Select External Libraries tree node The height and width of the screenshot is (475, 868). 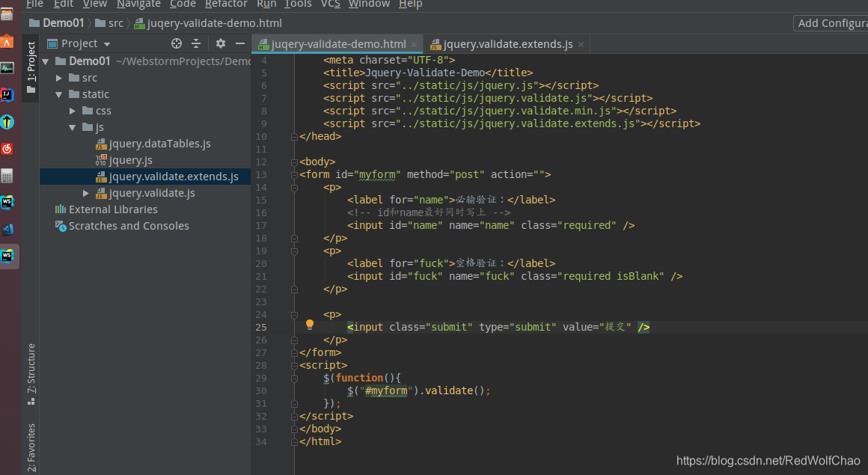(113, 209)
